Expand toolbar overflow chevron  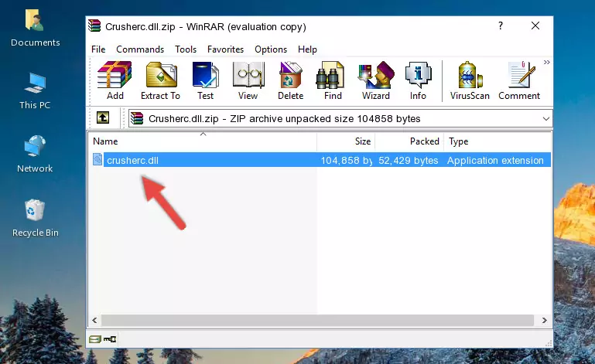[x=546, y=62]
